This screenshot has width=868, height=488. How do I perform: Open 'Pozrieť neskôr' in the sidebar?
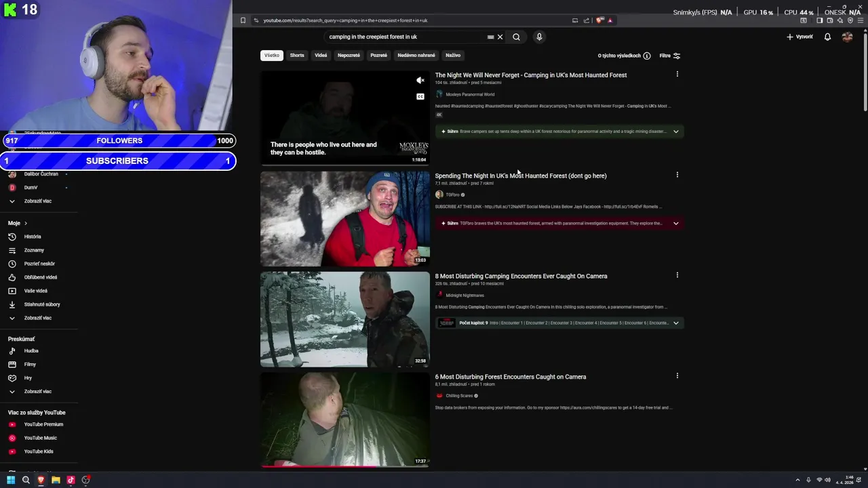click(39, 264)
